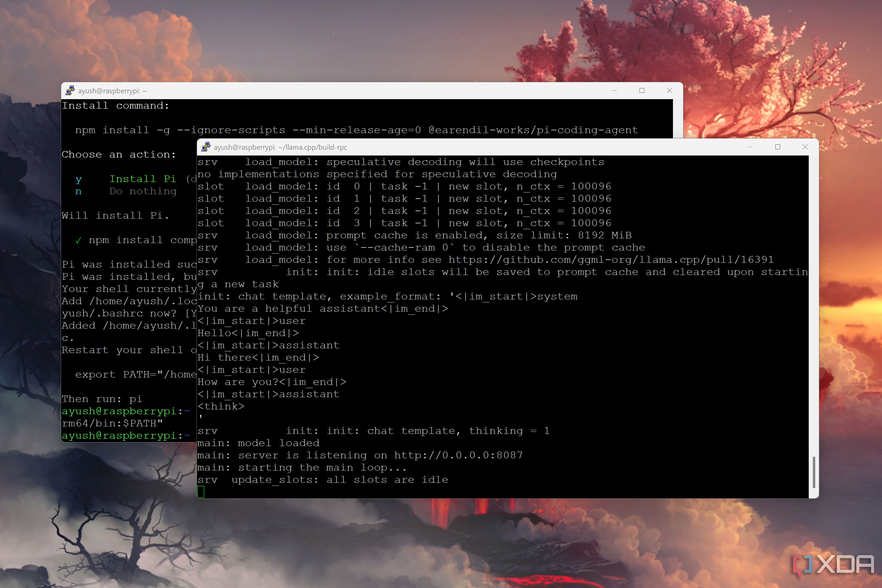Click the 'Then run: pi' line
Viewport: 882px width, 588px height.
pyautogui.click(x=102, y=399)
